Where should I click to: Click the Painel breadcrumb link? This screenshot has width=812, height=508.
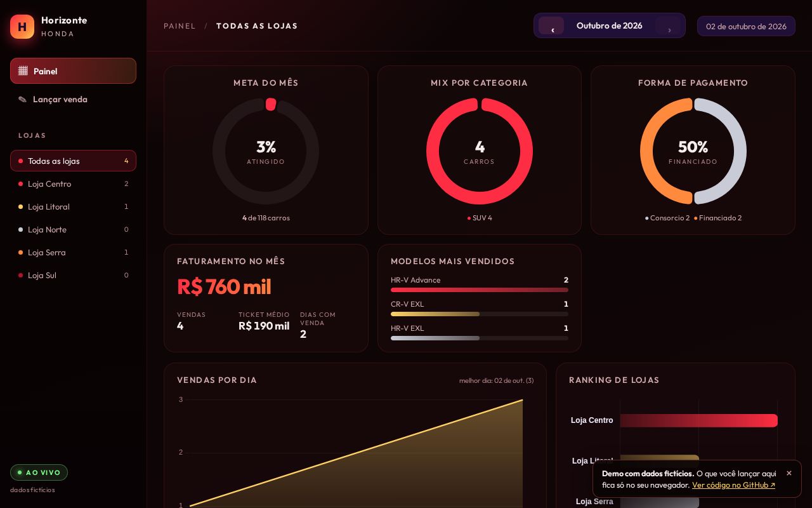tap(180, 26)
